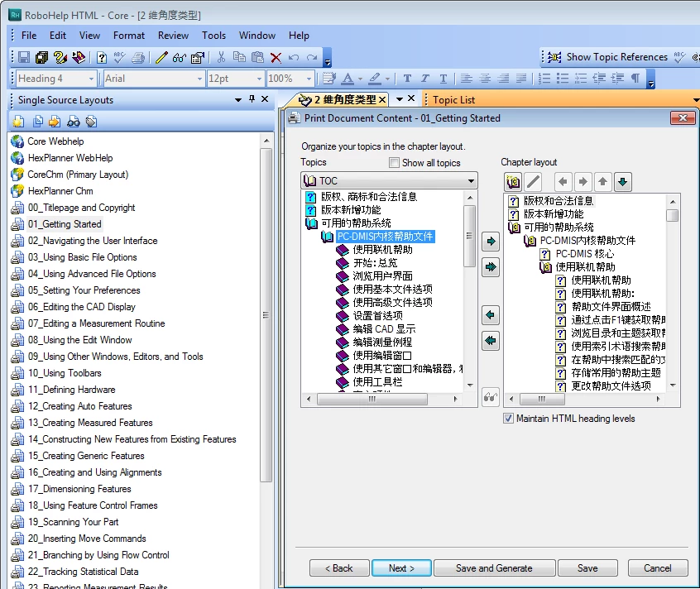Image resolution: width=700 pixels, height=589 pixels.
Task: Add selected topic with single right arrow
Action: click(491, 242)
